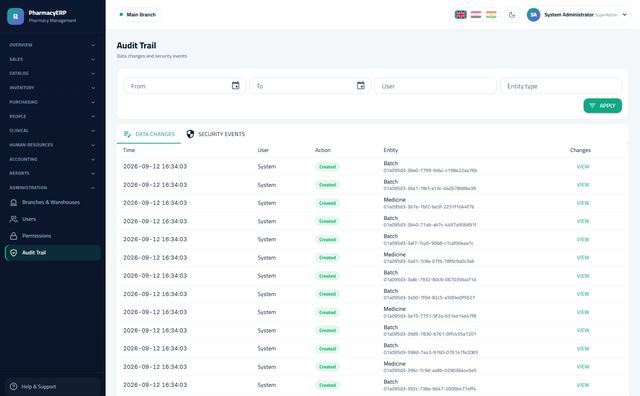This screenshot has width=640, height=396.
Task: Click the Users people icon
Action: click(x=13, y=219)
